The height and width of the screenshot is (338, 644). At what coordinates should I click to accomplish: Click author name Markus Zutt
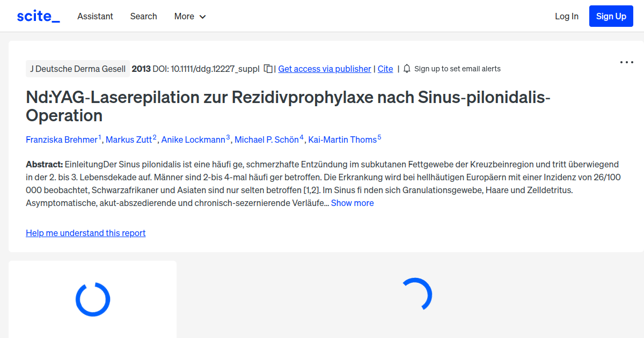click(x=129, y=139)
